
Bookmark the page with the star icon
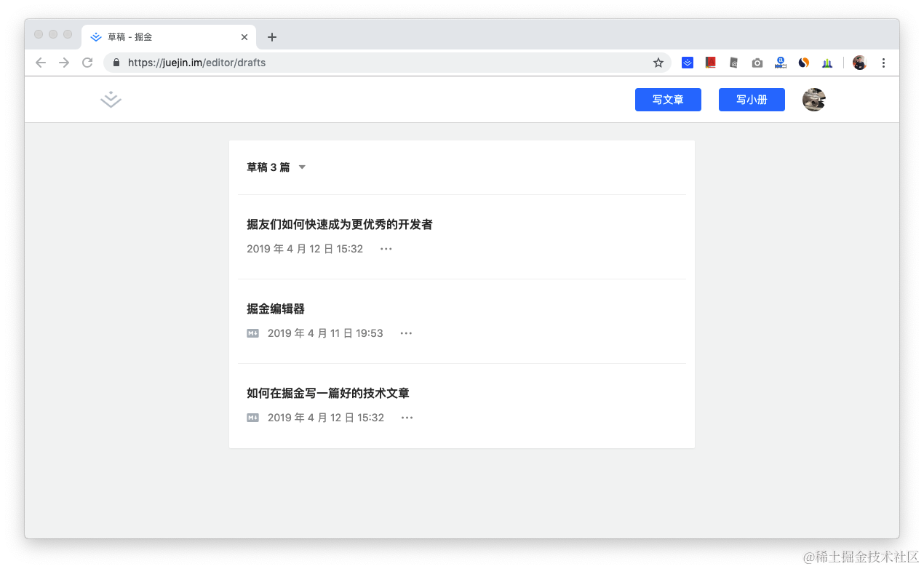pyautogui.click(x=658, y=63)
